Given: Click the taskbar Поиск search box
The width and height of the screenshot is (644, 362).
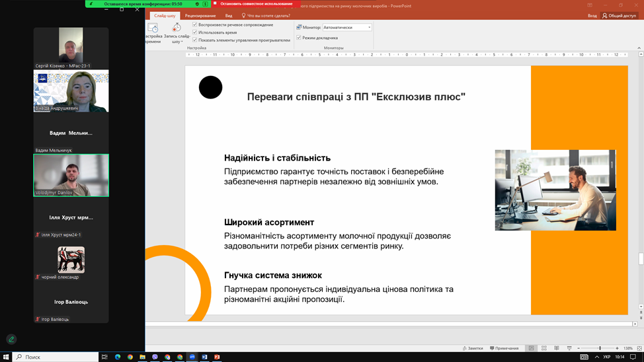Looking at the screenshot, I should 56,357.
